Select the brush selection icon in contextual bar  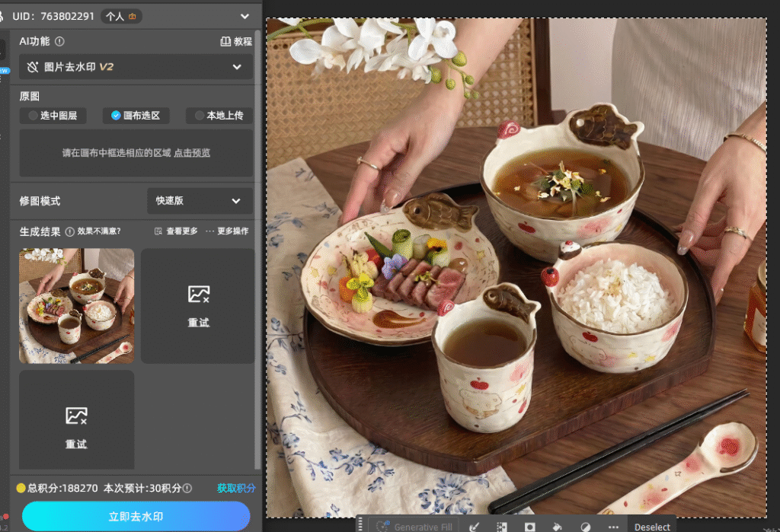click(474, 527)
